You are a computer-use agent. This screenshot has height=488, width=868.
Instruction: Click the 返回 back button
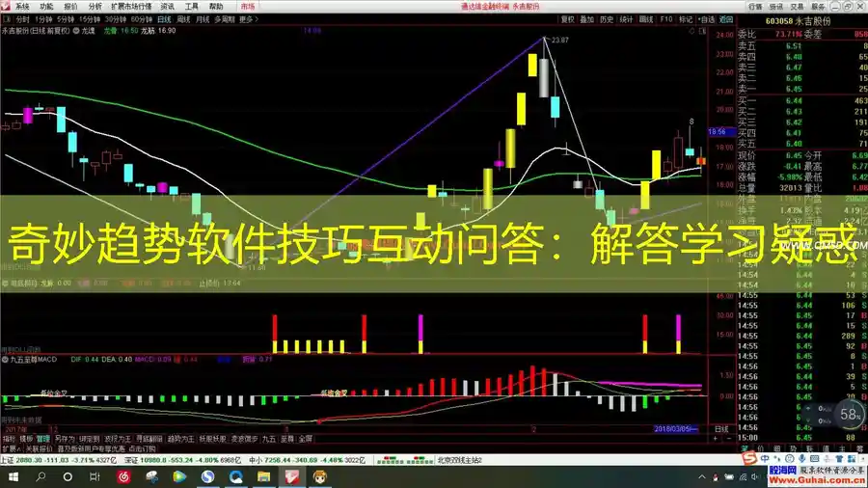[725, 19]
